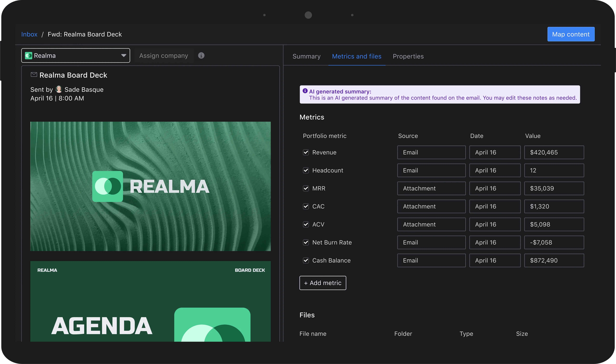Click the Realma logo icon in the company selector
The image size is (616, 364).
(29, 56)
